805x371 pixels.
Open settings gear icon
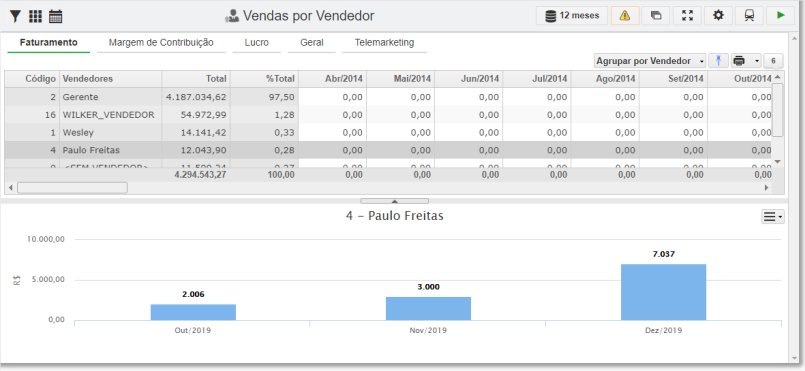(718, 15)
